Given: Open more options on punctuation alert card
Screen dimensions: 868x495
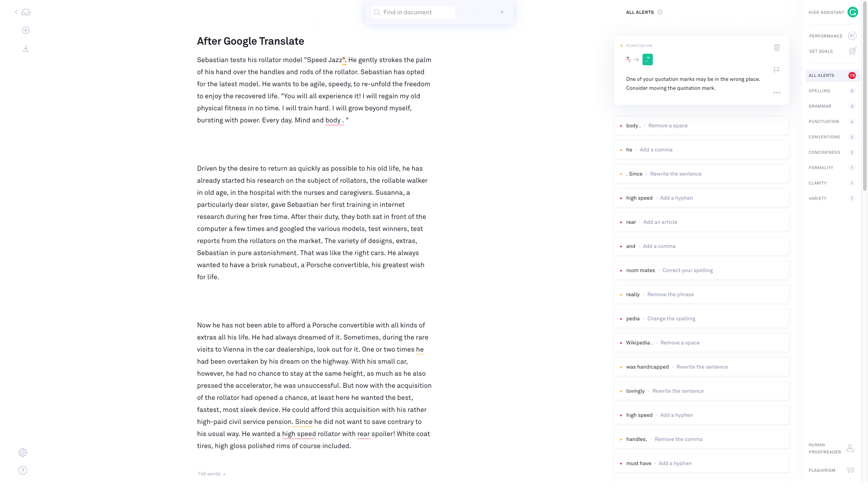Looking at the screenshot, I should tap(777, 92).
